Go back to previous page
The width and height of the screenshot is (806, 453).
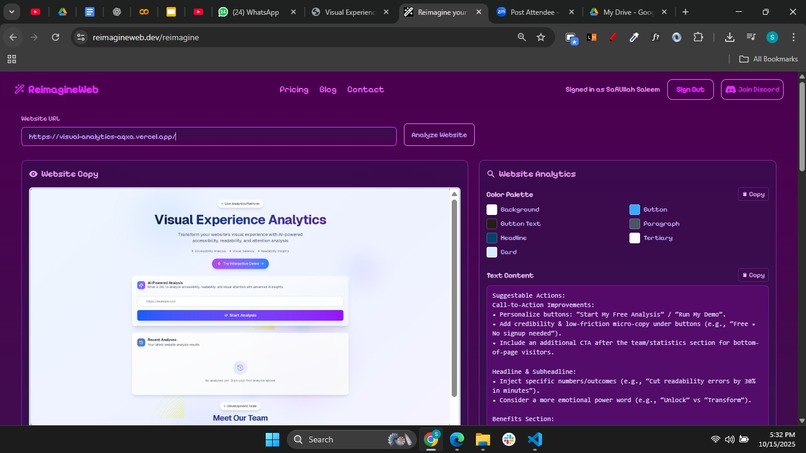pyautogui.click(x=13, y=37)
